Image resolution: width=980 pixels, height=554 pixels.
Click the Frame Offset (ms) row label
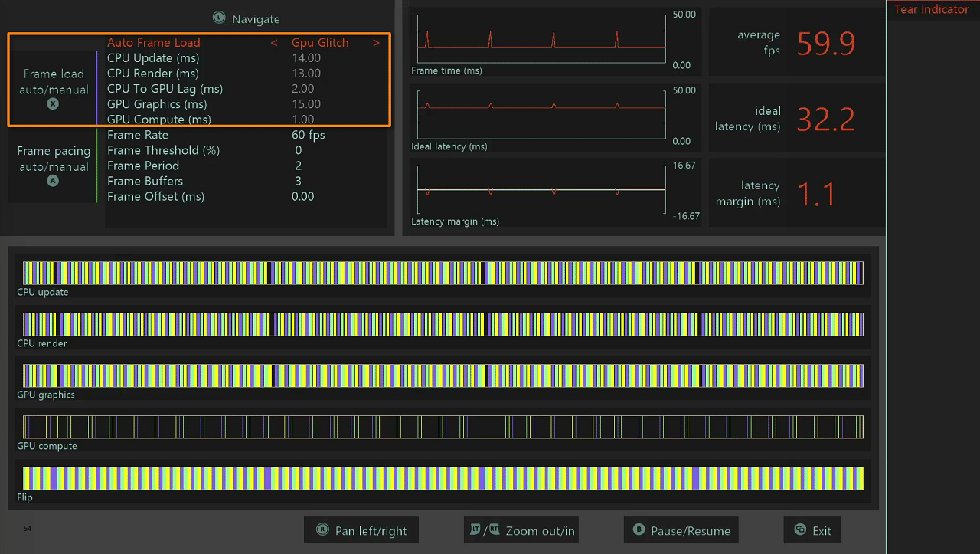click(156, 196)
